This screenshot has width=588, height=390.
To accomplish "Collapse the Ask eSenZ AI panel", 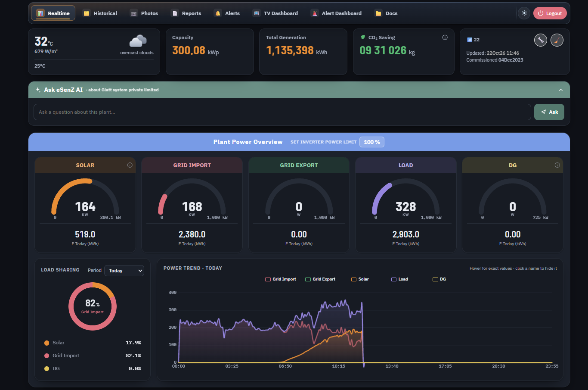I will pyautogui.click(x=560, y=90).
